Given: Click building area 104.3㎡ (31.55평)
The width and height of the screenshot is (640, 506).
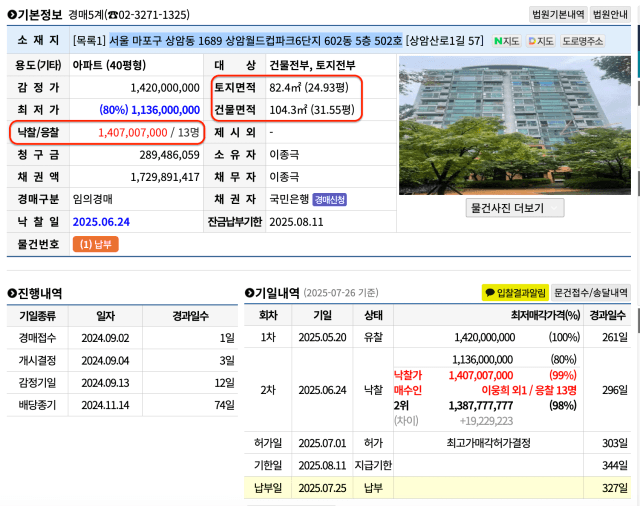Looking at the screenshot, I should point(312,110).
